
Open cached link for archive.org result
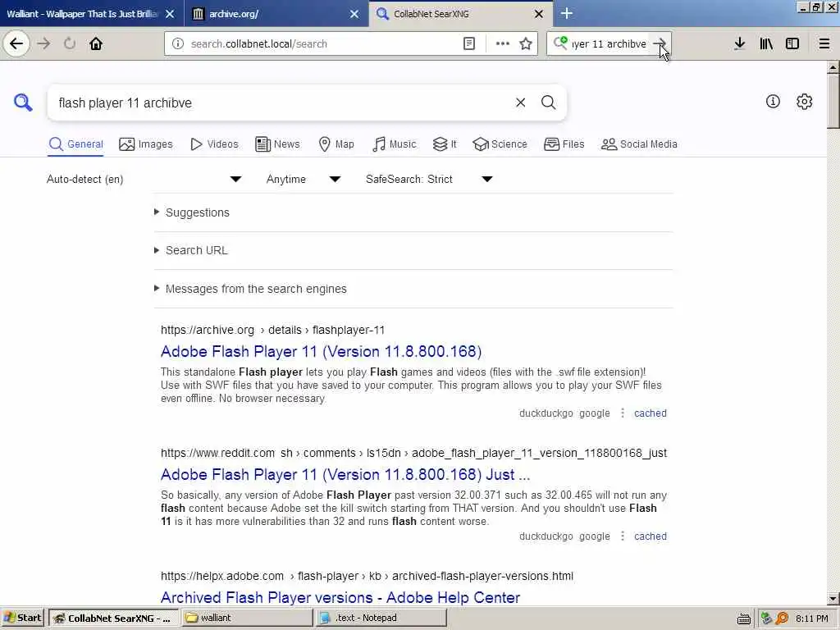(651, 413)
